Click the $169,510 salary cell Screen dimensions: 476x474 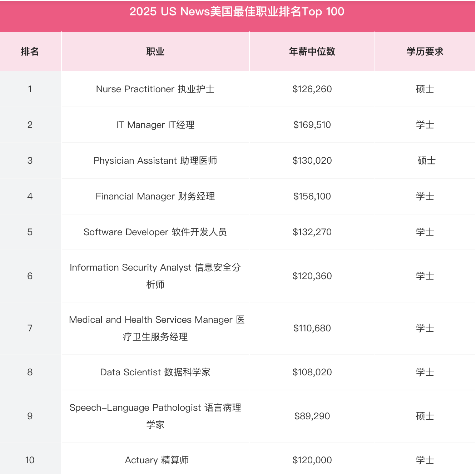coord(312,125)
